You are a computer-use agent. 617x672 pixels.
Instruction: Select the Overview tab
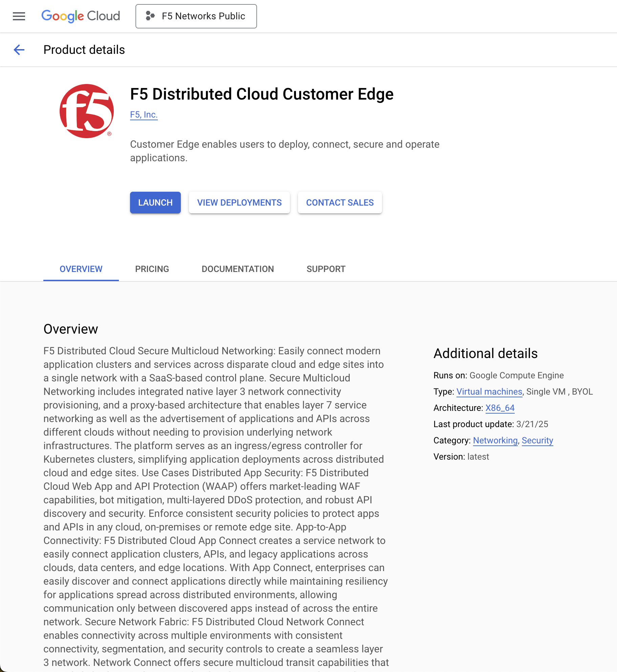click(81, 269)
